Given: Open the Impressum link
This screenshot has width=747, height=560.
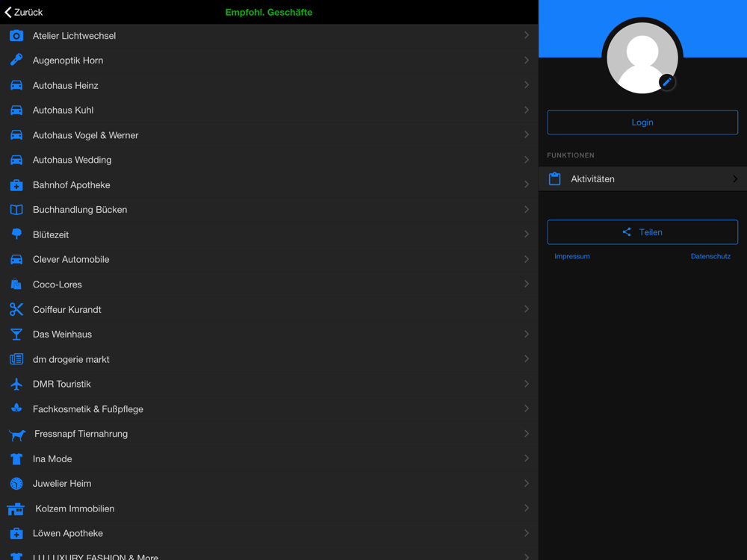Looking at the screenshot, I should (x=571, y=256).
